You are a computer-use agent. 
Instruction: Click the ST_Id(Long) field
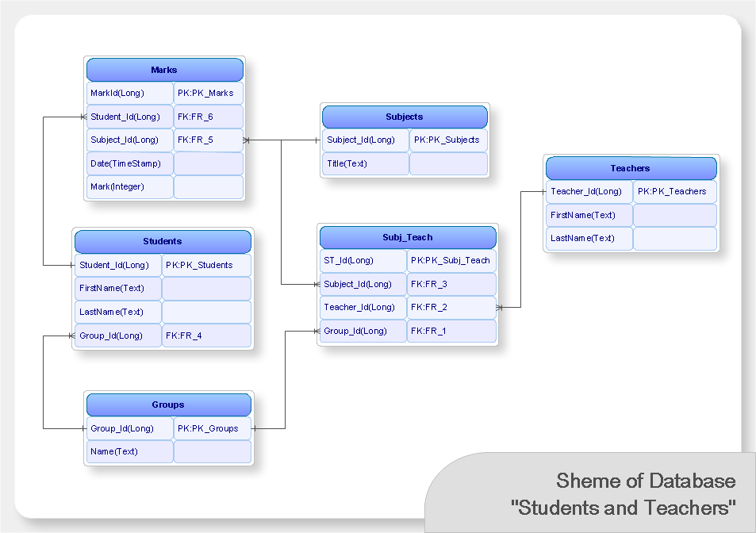click(363, 260)
